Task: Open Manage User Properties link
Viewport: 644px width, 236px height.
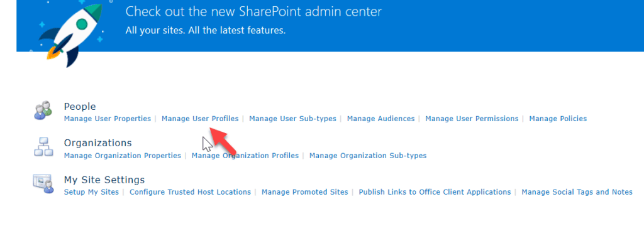Action: 108,119
